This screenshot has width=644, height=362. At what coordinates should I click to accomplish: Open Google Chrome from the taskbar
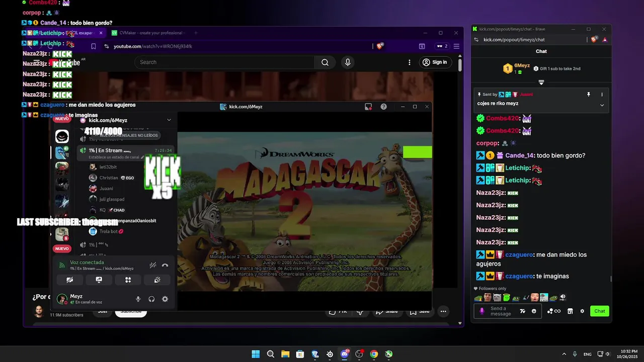(374, 354)
